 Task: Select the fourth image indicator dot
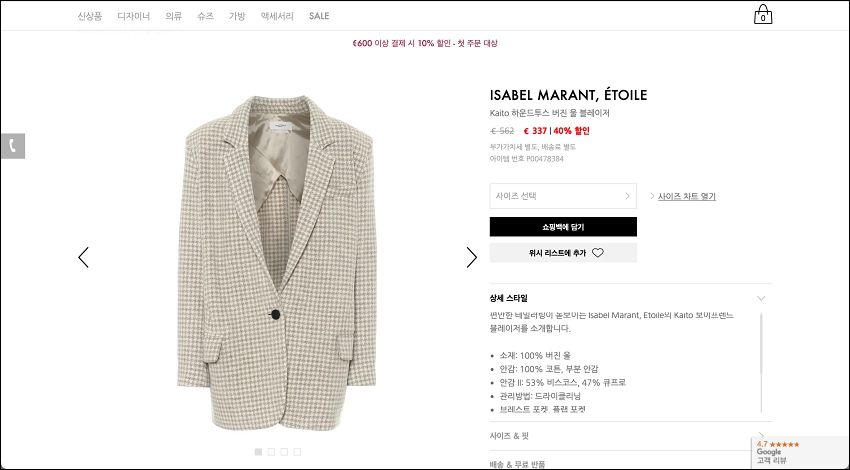297,452
